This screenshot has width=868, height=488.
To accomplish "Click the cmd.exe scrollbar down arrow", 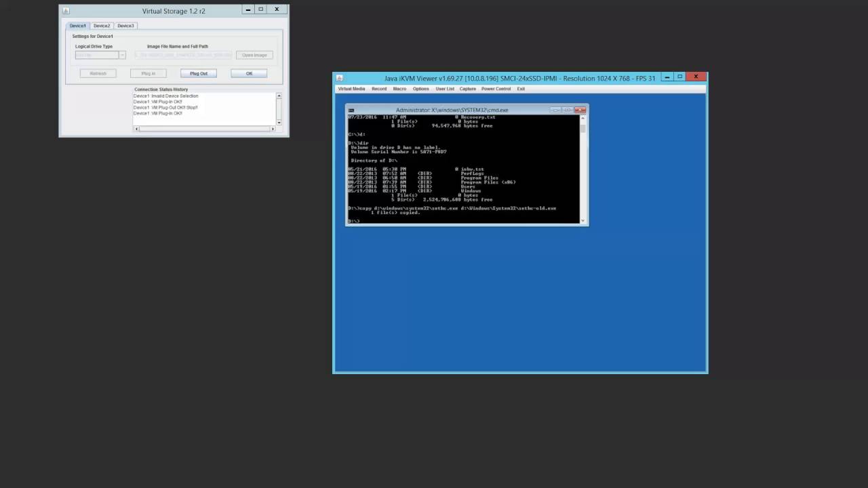I will [583, 220].
